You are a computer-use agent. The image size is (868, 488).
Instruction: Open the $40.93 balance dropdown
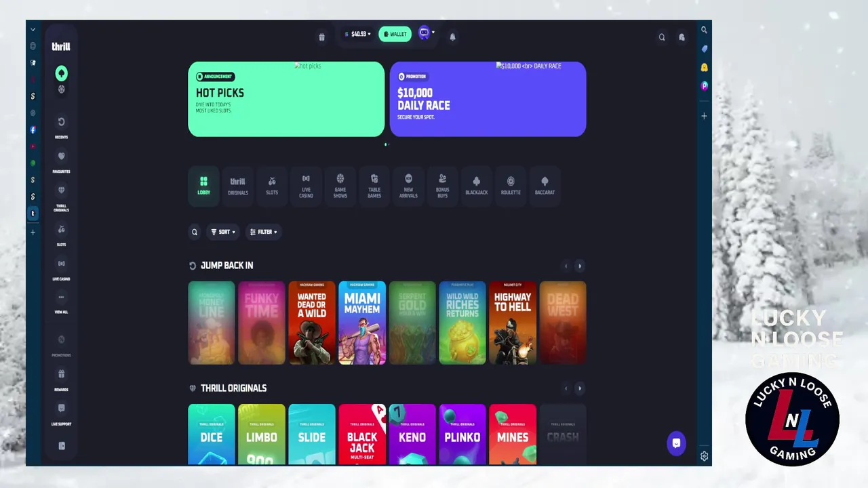pyautogui.click(x=358, y=34)
